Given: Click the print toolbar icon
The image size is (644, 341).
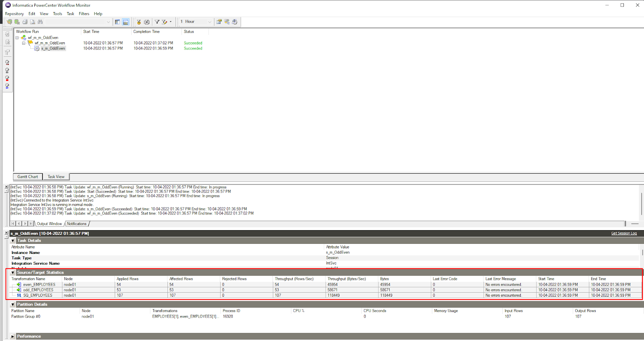Looking at the screenshot, I should tap(25, 22).
